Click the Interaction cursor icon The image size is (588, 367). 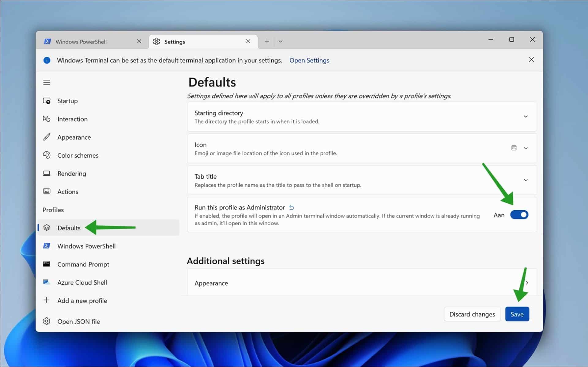click(x=47, y=119)
